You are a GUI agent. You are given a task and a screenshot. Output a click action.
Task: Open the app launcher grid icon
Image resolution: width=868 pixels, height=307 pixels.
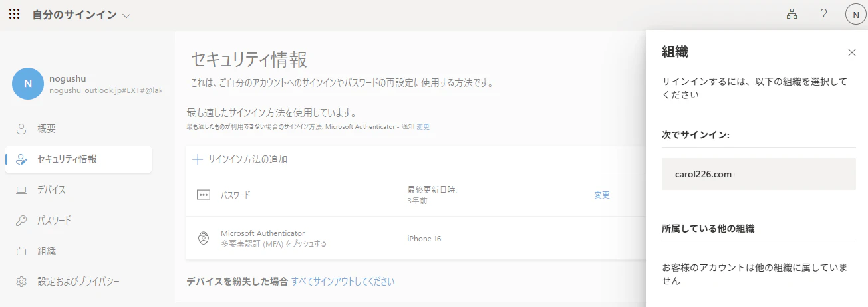(15, 14)
